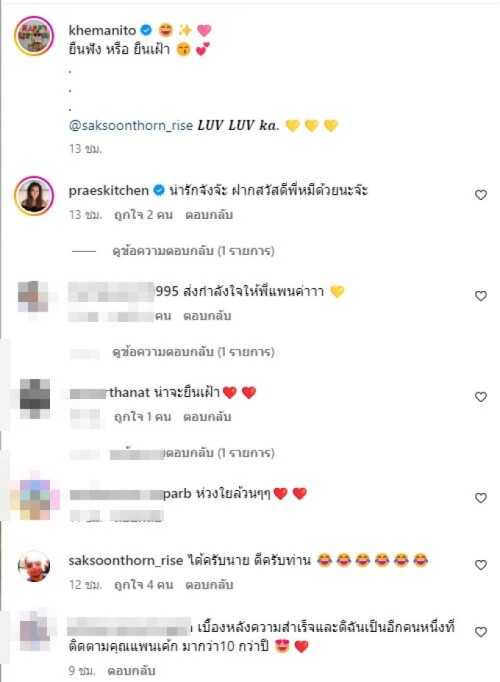The width and height of the screenshot is (500, 682).
Task: View 2 likes on praeskitchen comment
Action: (143, 215)
